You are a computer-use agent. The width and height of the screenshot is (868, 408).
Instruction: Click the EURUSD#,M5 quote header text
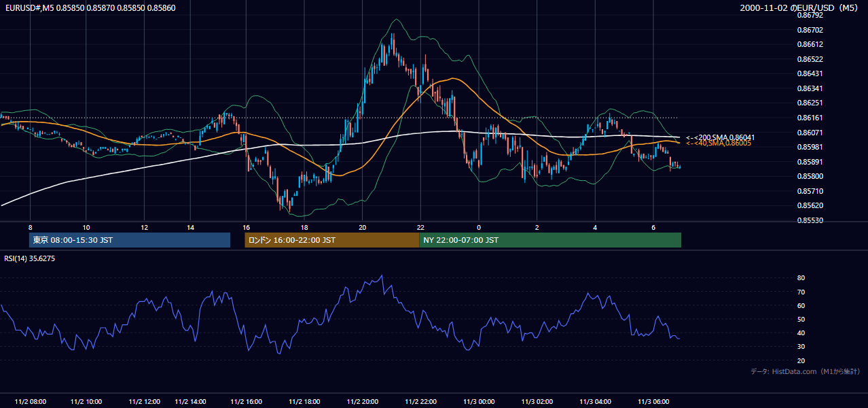pos(89,7)
